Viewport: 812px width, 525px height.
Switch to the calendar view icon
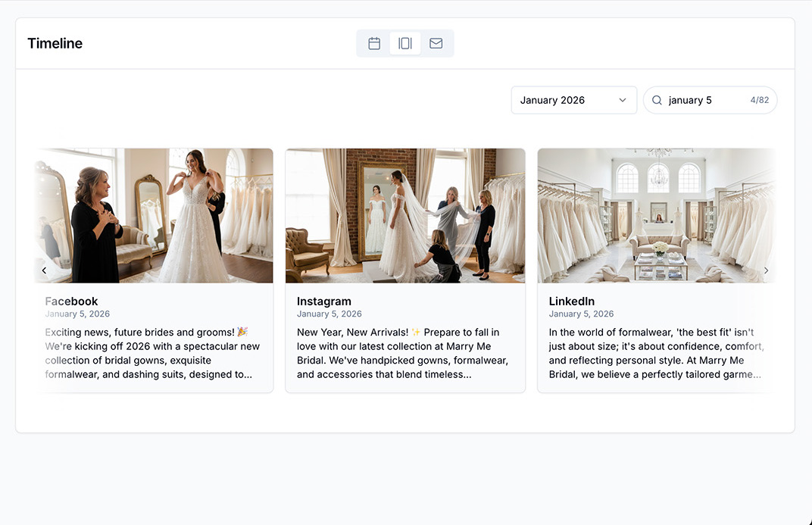pyautogui.click(x=374, y=43)
